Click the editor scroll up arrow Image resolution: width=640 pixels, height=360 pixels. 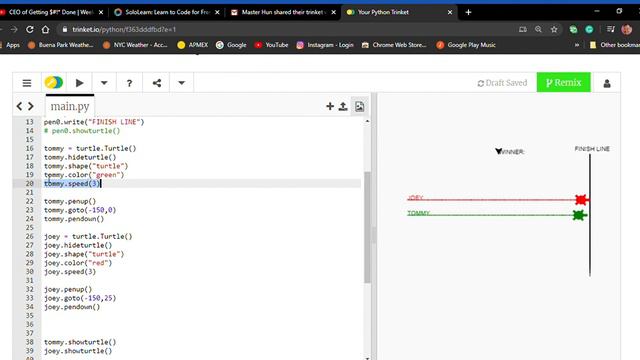(367, 121)
